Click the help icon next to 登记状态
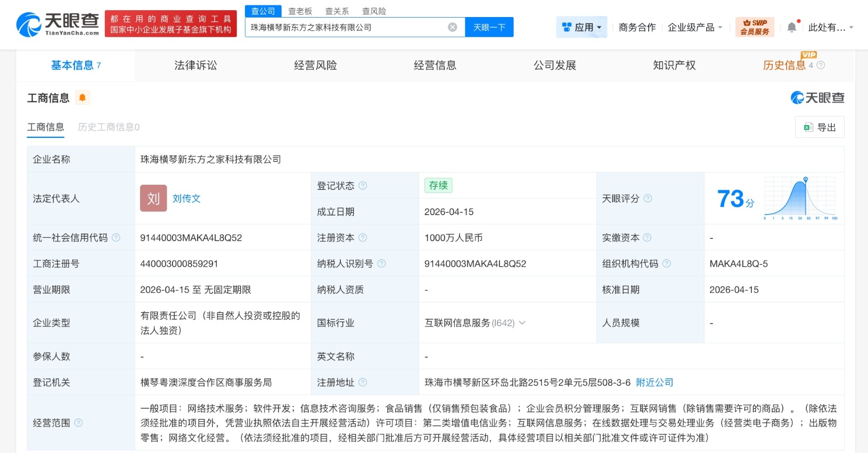This screenshot has width=868, height=453. click(363, 186)
